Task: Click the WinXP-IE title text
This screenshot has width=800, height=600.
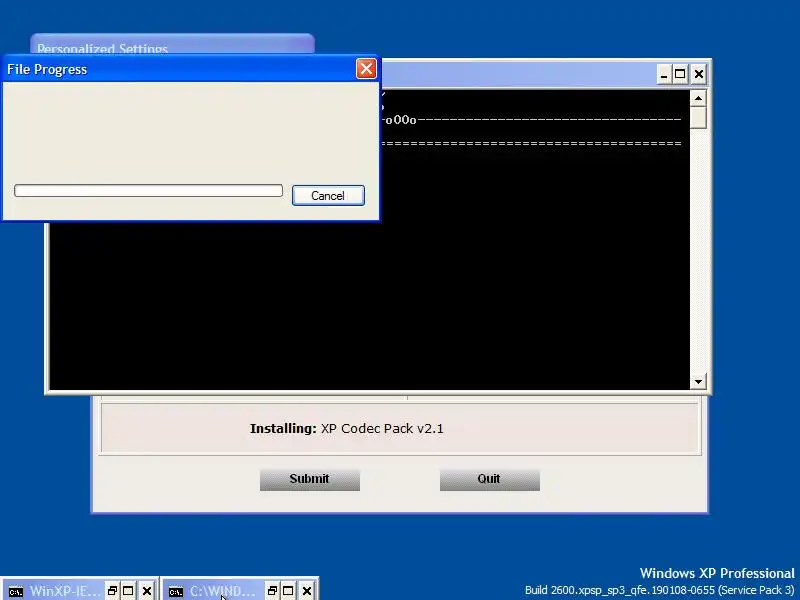Action: click(x=65, y=591)
